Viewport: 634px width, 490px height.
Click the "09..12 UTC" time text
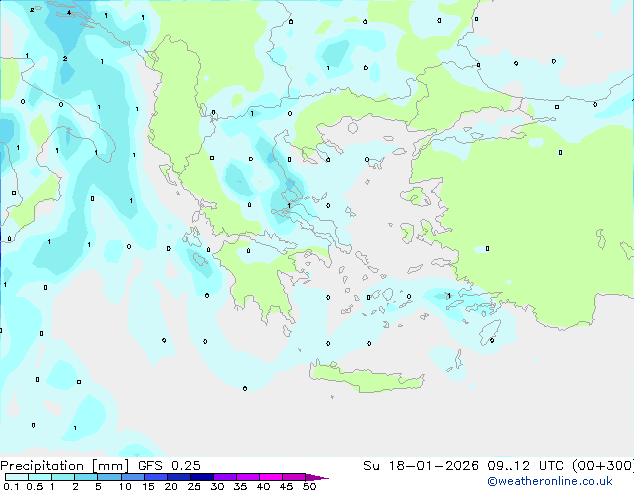525,466
